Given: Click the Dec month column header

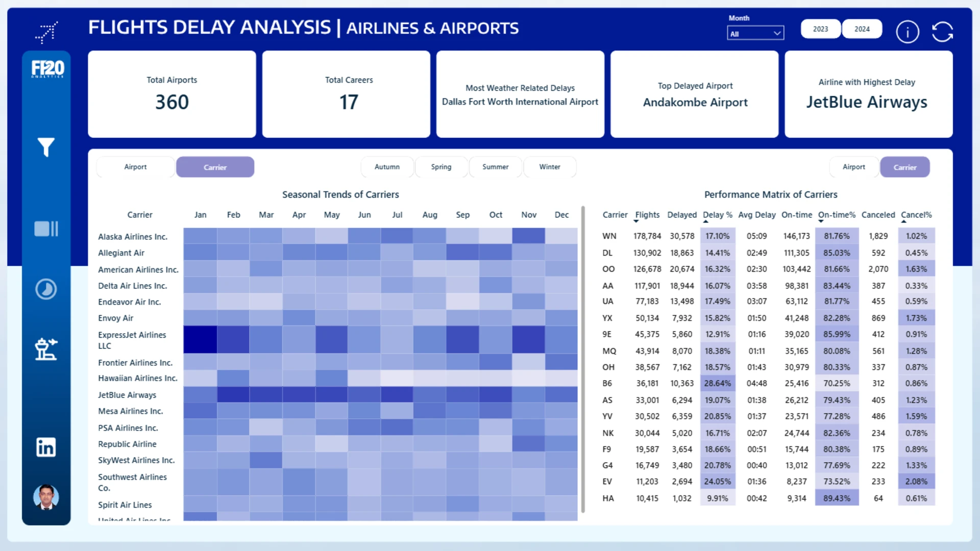Looking at the screenshot, I should tap(561, 215).
